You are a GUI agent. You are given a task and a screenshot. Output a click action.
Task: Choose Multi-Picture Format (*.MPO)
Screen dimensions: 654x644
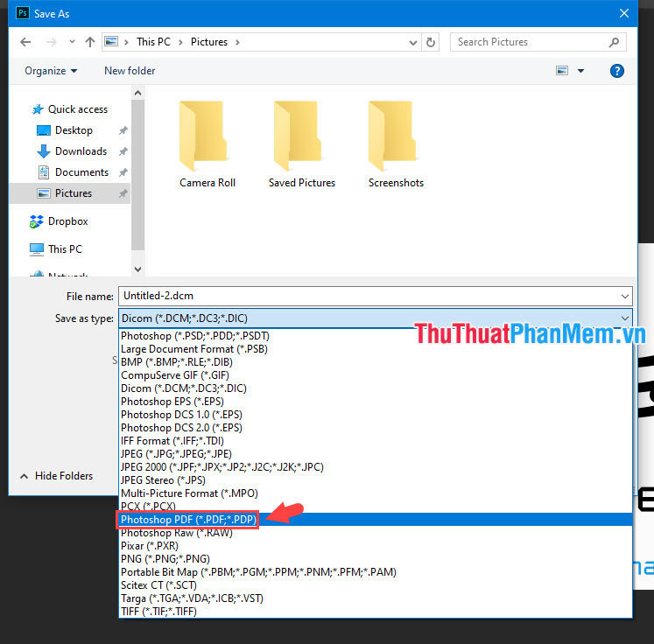click(x=375, y=493)
